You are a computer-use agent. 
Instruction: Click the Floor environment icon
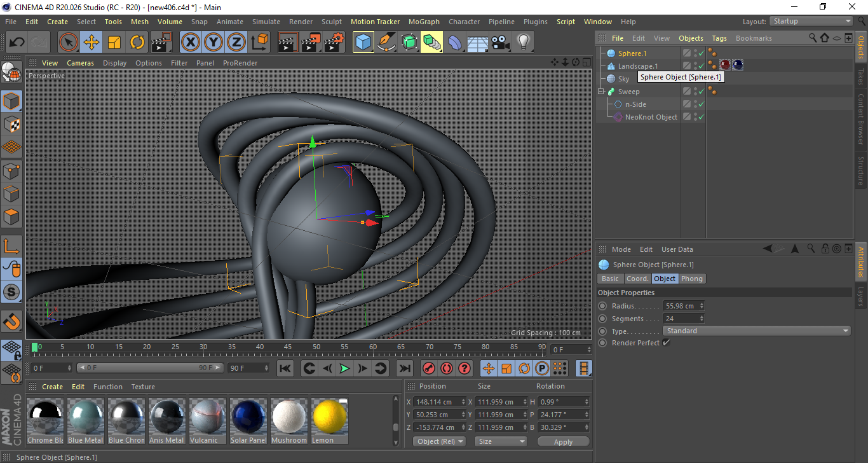pyautogui.click(x=478, y=43)
